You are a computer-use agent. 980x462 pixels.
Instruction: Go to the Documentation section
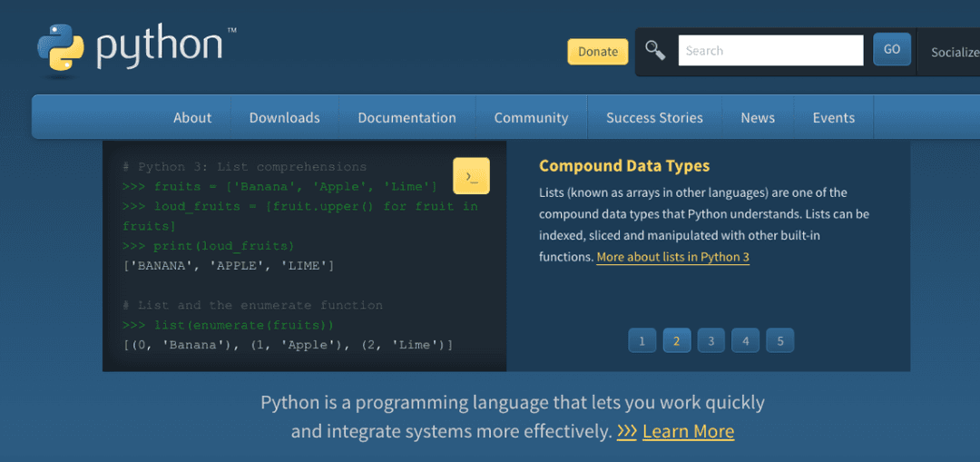pyautogui.click(x=407, y=118)
